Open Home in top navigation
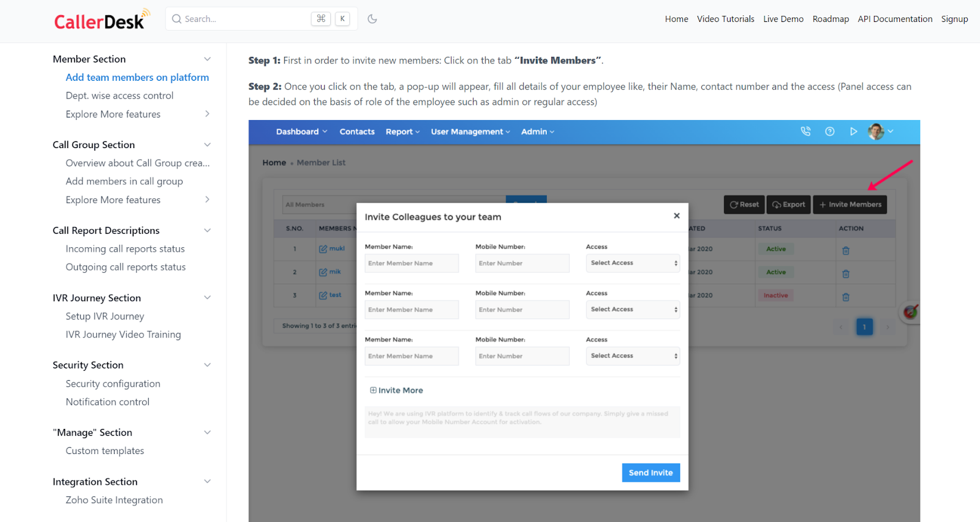Image resolution: width=980 pixels, height=522 pixels. pyautogui.click(x=676, y=19)
